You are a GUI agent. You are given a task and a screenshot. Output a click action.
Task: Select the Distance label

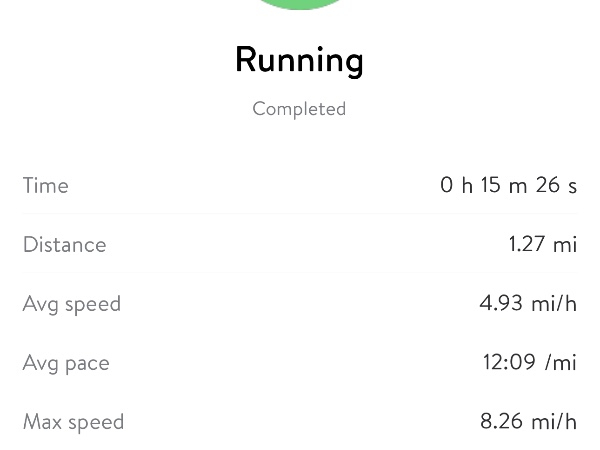[64, 245]
